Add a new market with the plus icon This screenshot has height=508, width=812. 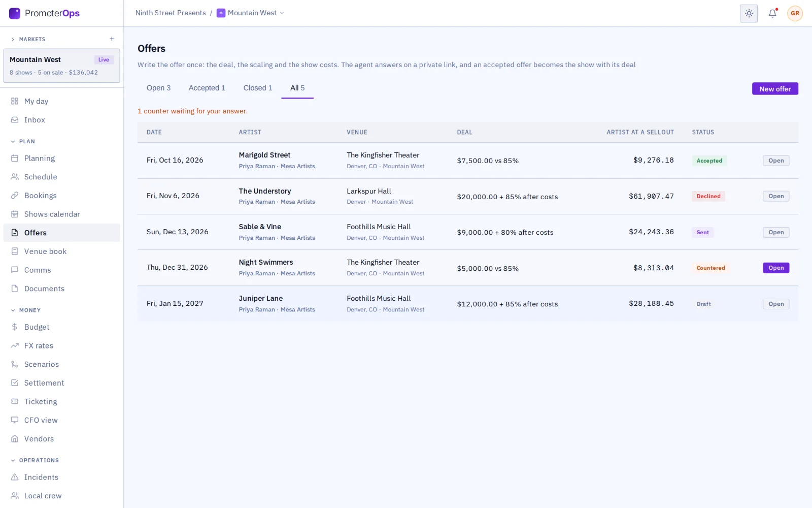click(x=112, y=39)
